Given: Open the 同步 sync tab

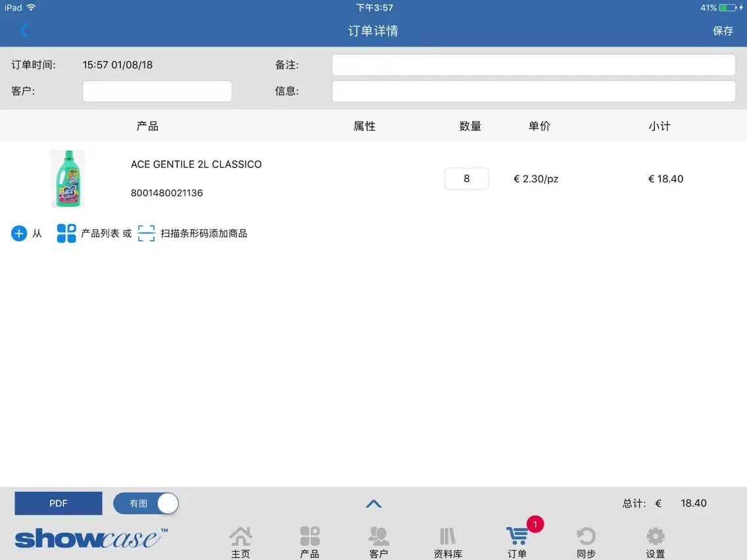Looking at the screenshot, I should tap(586, 542).
